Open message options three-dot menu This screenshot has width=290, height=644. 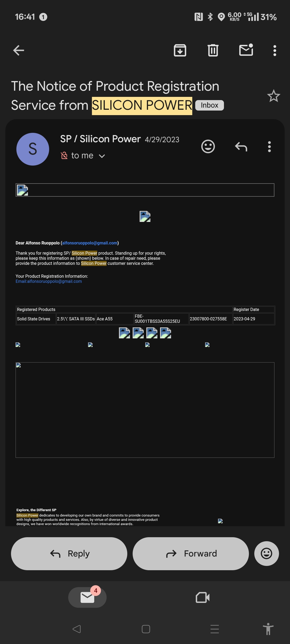tap(269, 147)
